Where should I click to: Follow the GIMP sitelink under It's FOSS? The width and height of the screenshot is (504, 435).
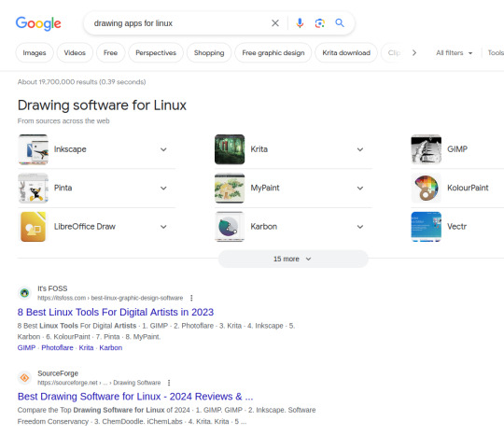coord(26,348)
